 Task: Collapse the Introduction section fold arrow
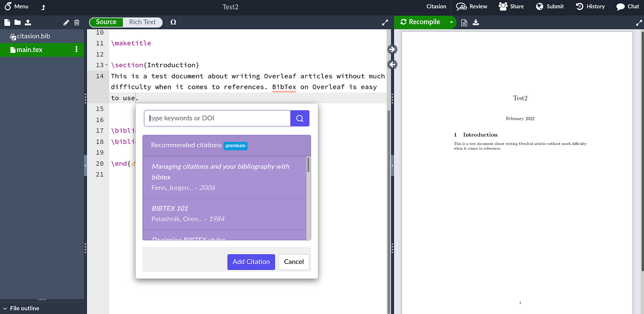pos(107,65)
